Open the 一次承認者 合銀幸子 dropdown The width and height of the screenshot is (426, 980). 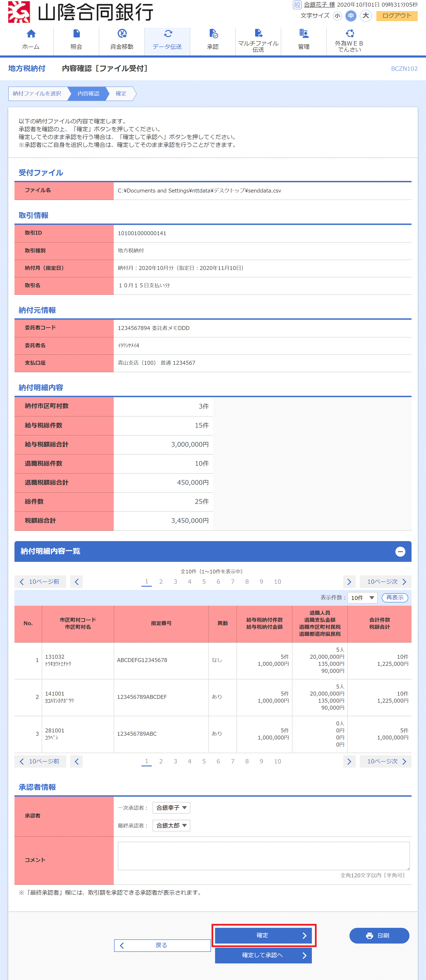coord(171,808)
